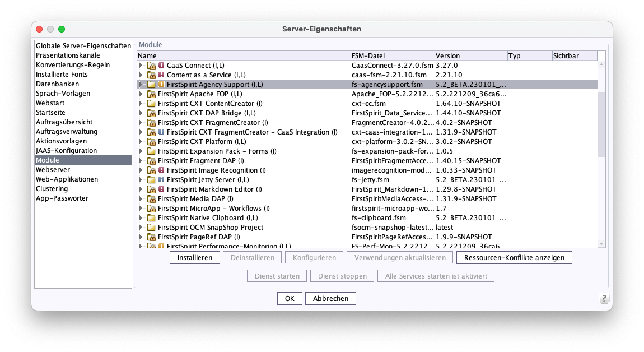Click the red warning icon beside CaaS Connect
Image resolution: width=644 pixels, height=352 pixels.
(161, 65)
